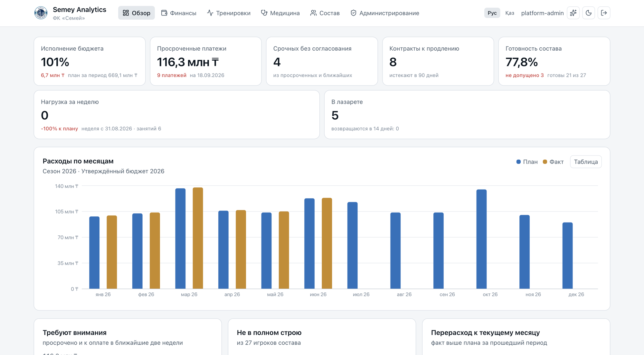Click the '-100% к плану' text
644x355 pixels.
click(60, 129)
